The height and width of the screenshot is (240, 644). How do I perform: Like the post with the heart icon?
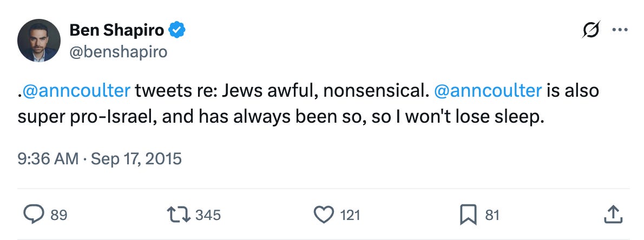(x=324, y=215)
